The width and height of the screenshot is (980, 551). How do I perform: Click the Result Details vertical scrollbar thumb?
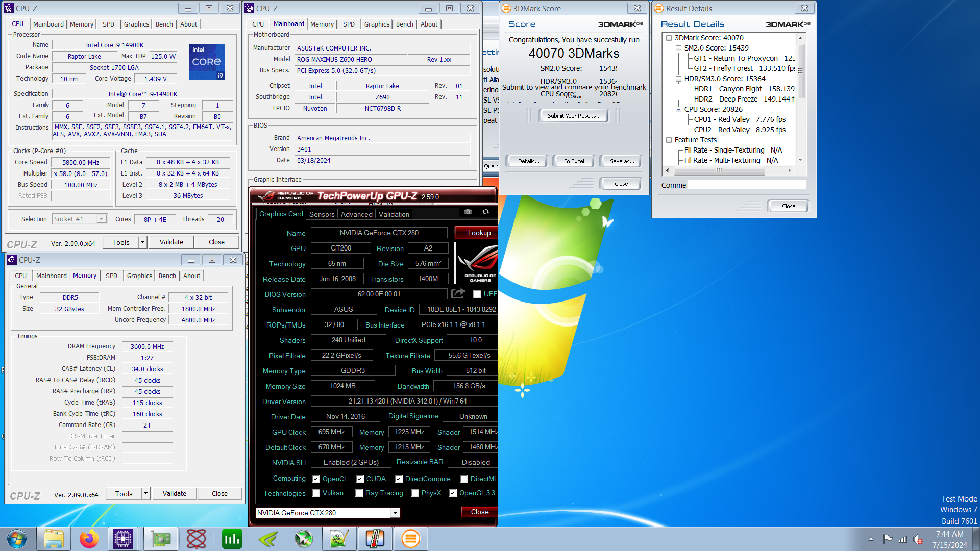tap(800, 71)
